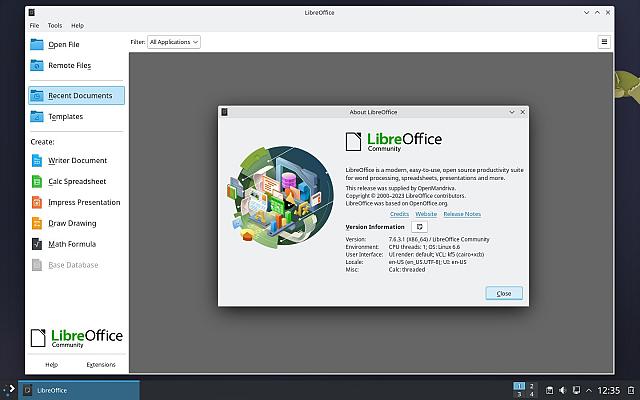
Task: Click the LibreOffice taskbar entry
Action: click(x=79, y=390)
